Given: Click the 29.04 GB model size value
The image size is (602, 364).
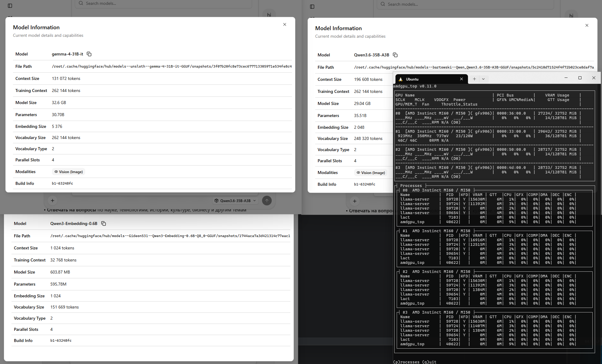Looking at the screenshot, I should pos(362,103).
